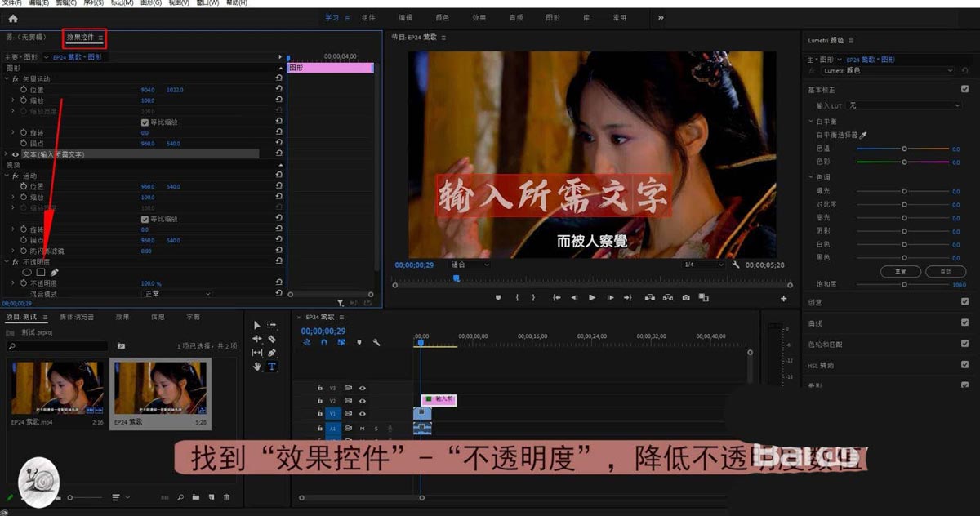The height and width of the screenshot is (516, 980).
Task: Toggle 等比缩放 checkbox under 矢量运动
Action: coord(145,122)
